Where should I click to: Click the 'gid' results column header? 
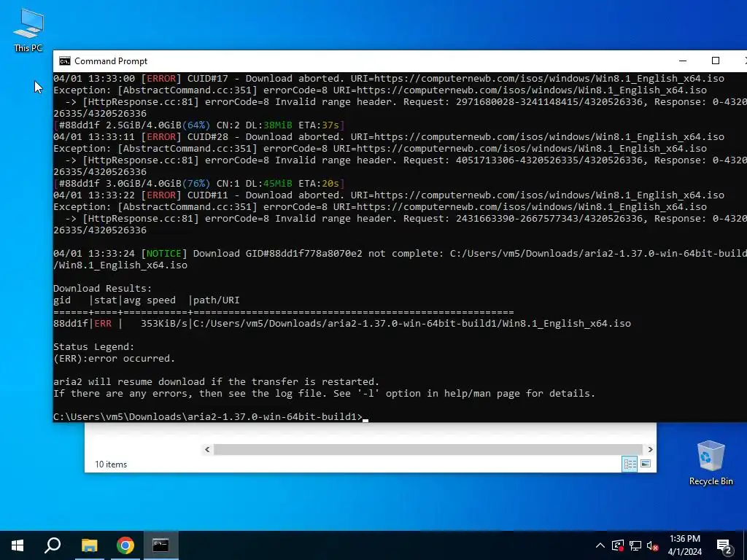tap(62, 300)
